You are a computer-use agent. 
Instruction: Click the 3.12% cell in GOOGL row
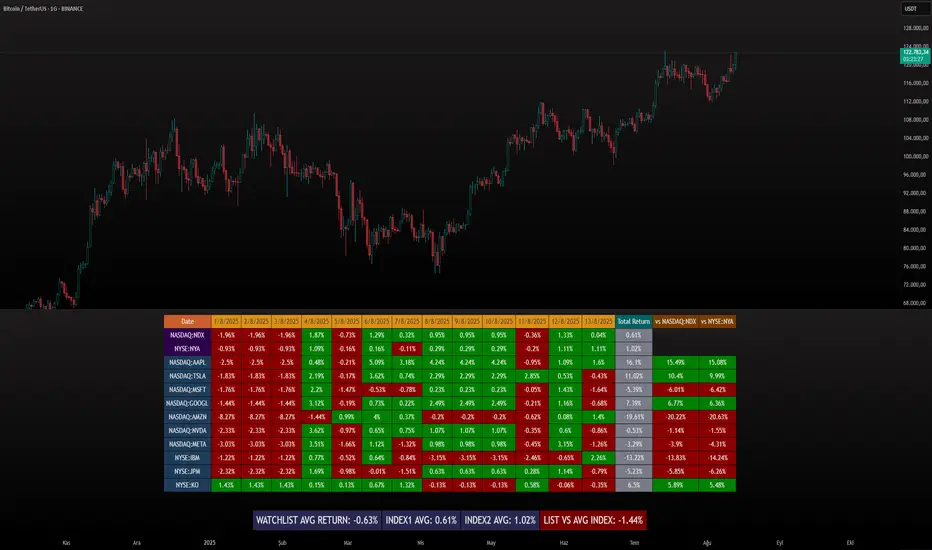tap(316, 404)
